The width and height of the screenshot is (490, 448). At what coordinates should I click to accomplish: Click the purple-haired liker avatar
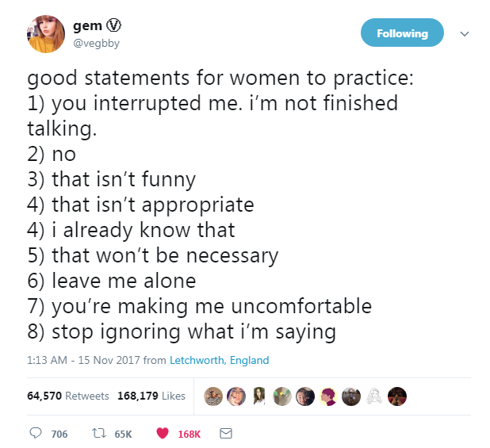[328, 396]
